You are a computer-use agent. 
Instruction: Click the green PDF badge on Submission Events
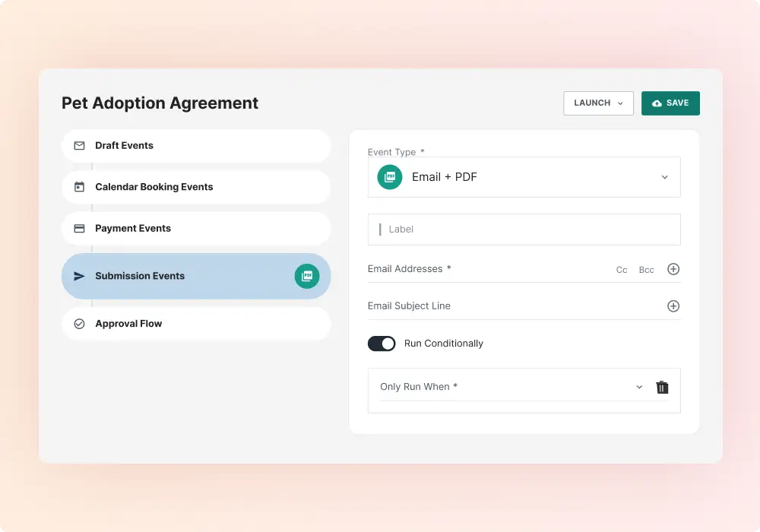tap(307, 276)
